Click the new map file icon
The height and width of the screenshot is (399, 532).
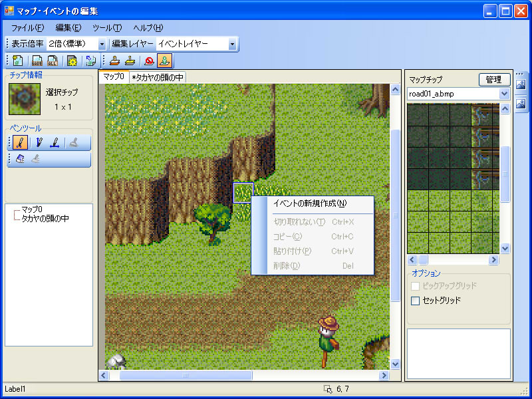[18, 61]
